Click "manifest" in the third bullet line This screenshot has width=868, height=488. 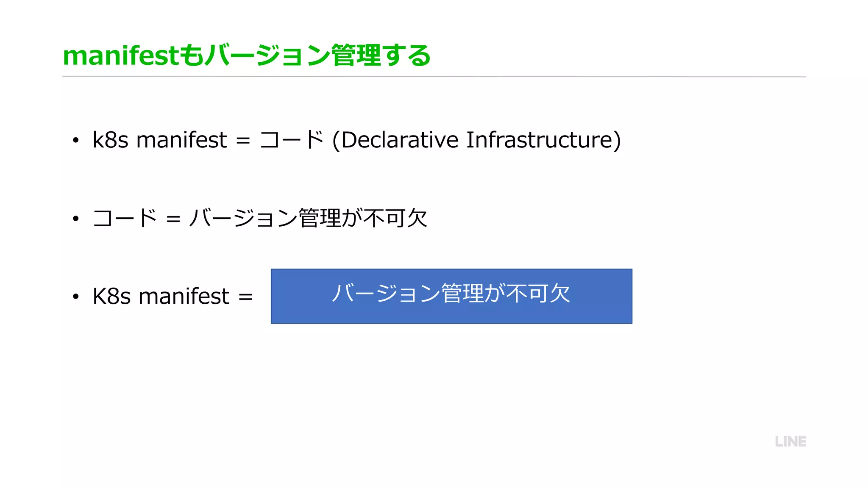tap(184, 296)
